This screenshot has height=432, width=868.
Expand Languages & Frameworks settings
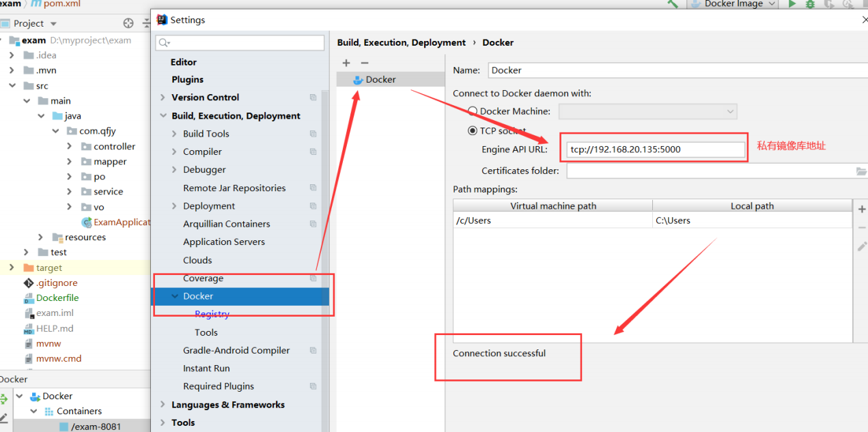163,405
